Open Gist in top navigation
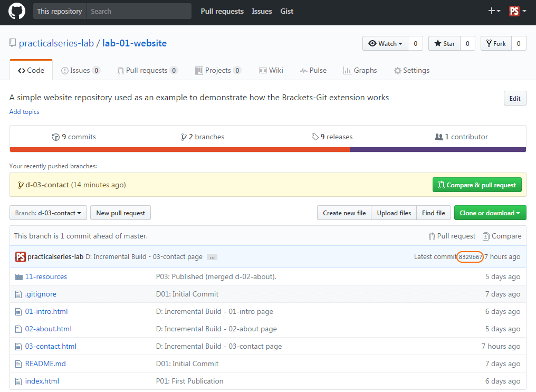The height and width of the screenshot is (392, 536). tap(287, 11)
